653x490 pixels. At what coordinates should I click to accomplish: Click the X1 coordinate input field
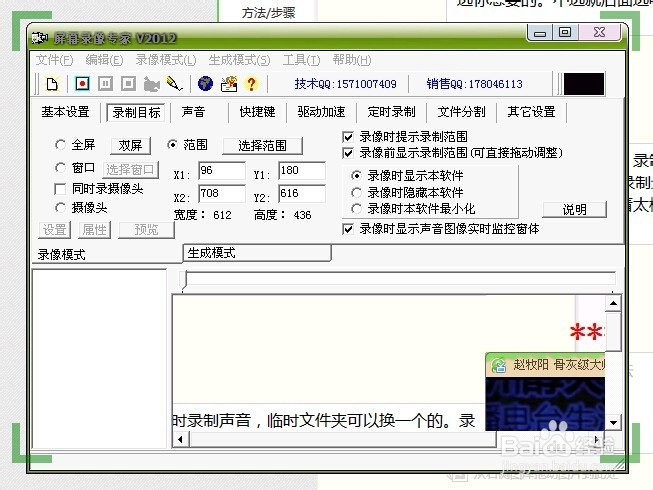(x=222, y=171)
